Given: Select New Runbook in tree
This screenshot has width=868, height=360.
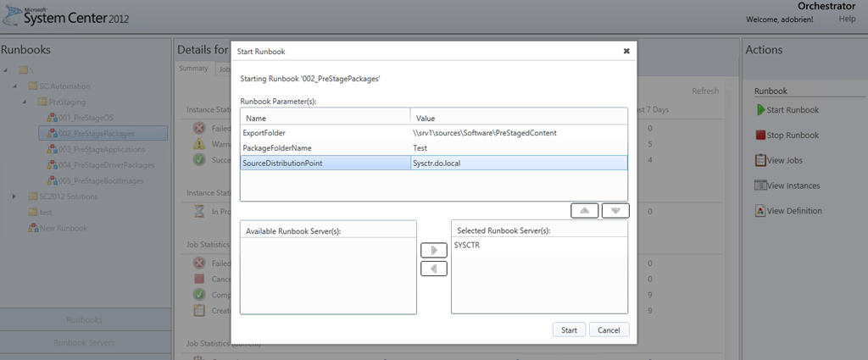Looking at the screenshot, I should tap(63, 228).
